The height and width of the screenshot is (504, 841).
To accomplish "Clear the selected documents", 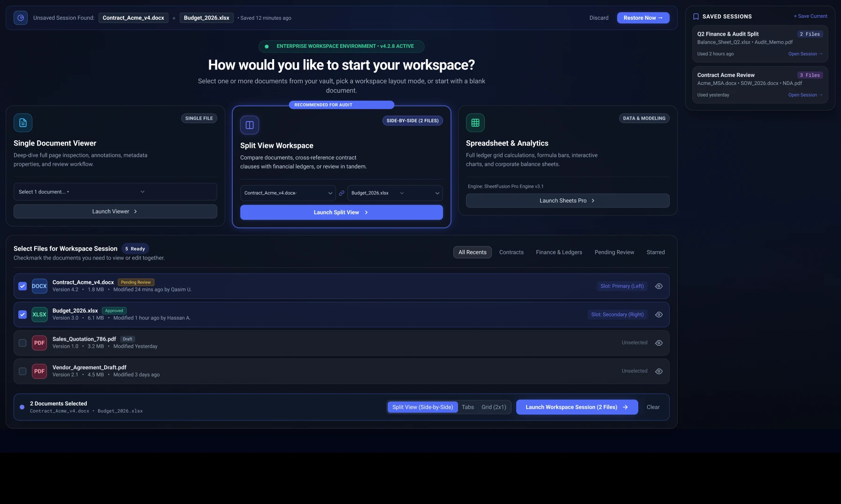I will click(653, 407).
